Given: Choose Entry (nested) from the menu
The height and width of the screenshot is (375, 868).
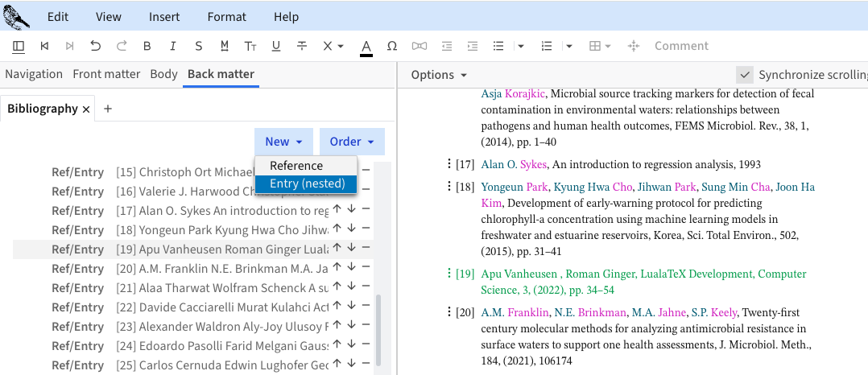Looking at the screenshot, I should [x=307, y=183].
